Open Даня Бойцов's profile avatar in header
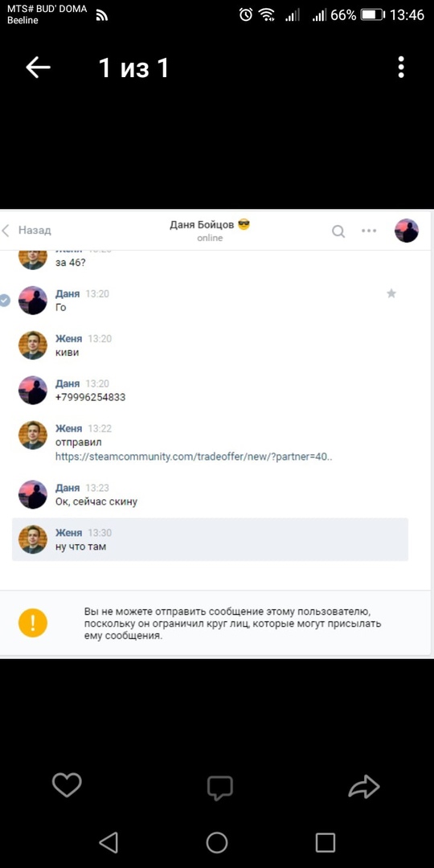 407,231
